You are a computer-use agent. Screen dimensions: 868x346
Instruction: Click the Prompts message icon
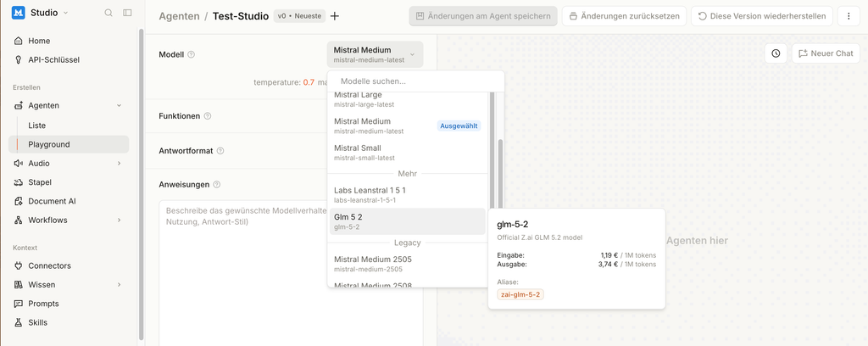click(x=19, y=304)
